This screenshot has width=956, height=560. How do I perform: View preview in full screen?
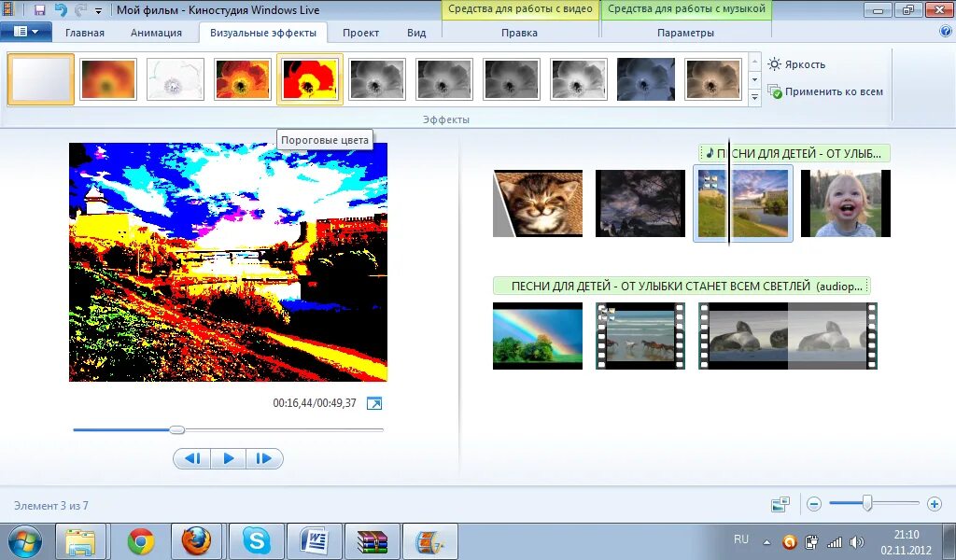click(374, 403)
